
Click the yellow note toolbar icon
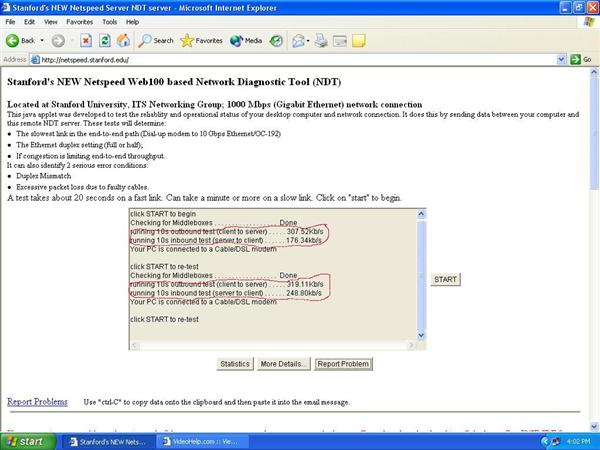(359, 41)
